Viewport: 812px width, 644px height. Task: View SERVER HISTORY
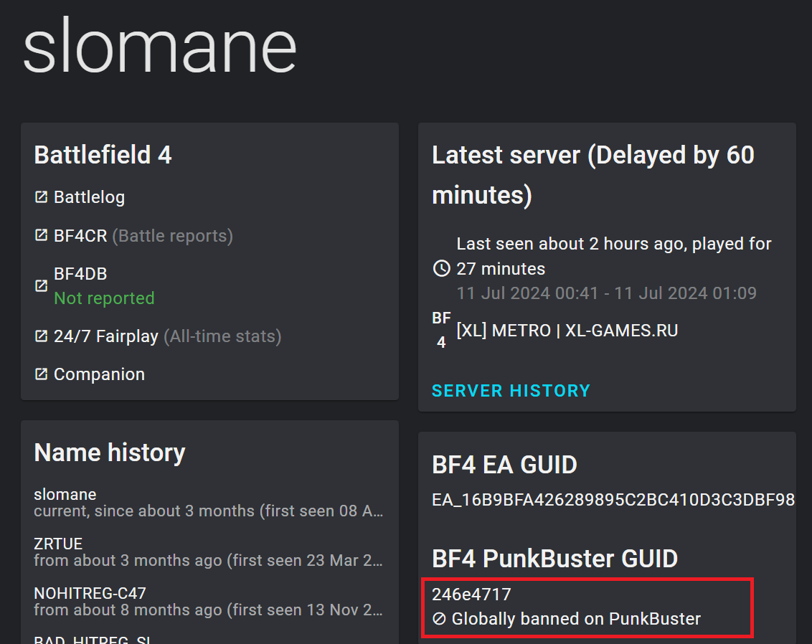pyautogui.click(x=511, y=391)
